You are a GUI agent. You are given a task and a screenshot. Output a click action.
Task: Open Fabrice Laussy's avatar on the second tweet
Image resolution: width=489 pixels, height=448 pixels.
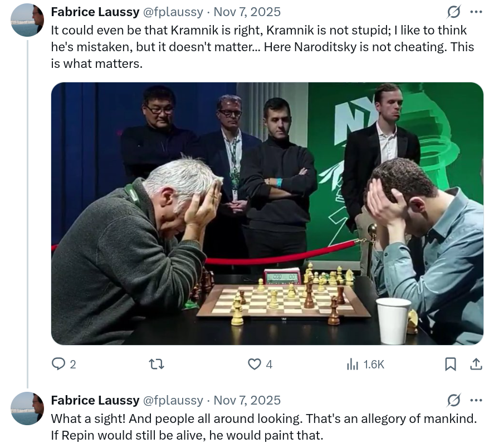click(27, 408)
